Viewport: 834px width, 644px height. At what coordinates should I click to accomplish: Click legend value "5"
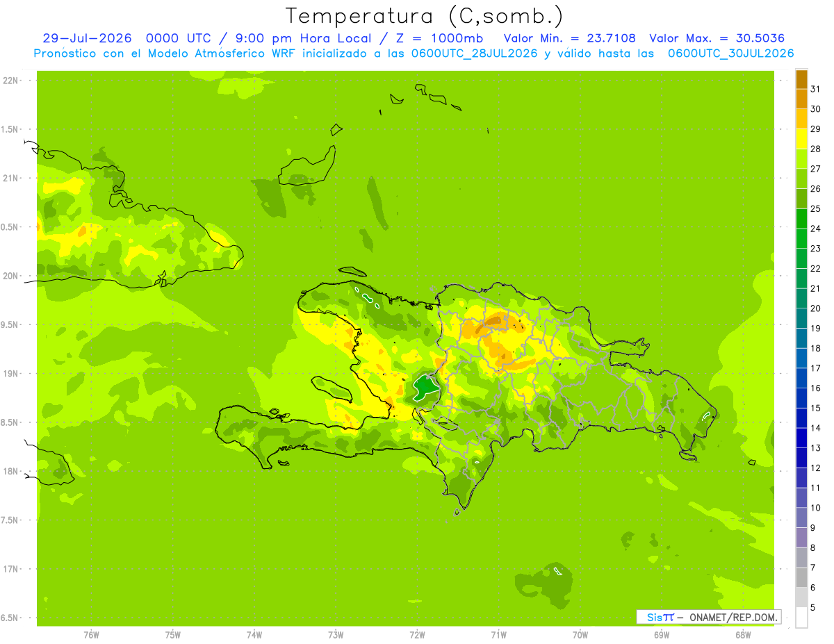[x=814, y=608]
